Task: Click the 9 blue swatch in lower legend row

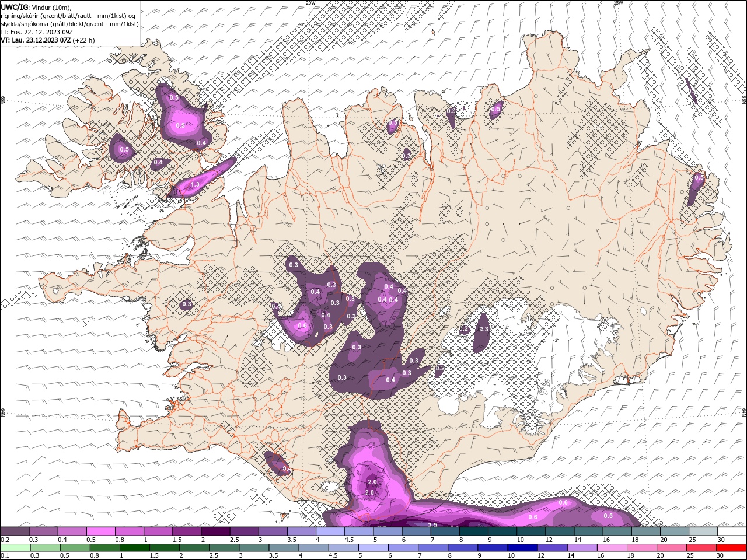Action: tap(493, 548)
